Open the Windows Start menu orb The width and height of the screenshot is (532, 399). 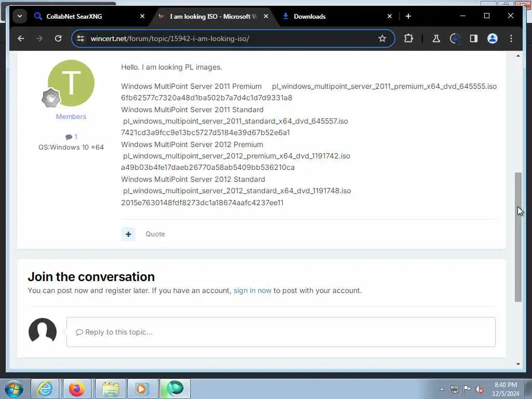[x=14, y=389]
